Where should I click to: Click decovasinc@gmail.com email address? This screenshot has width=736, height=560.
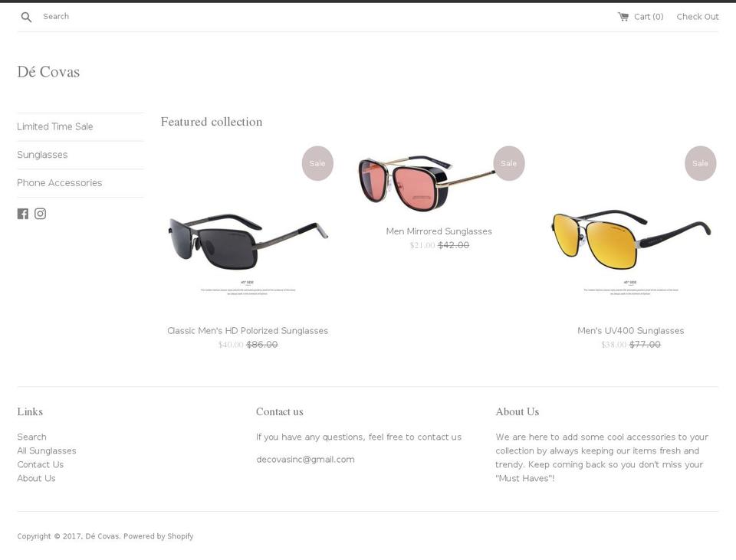(x=306, y=460)
